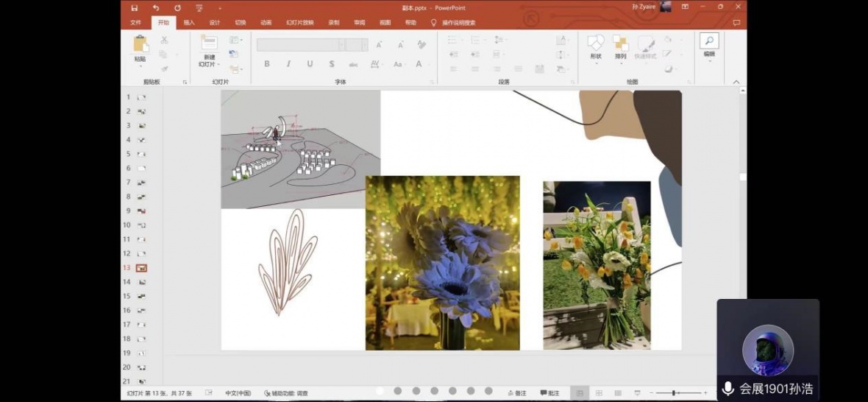Viewport: 868px width, 402px height.
Task: Toggle Italic formatting
Action: pos(288,64)
